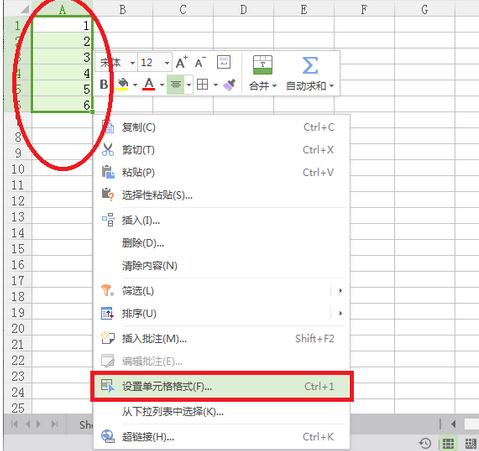
Task: Click the format painter brush icon
Action: (229, 85)
